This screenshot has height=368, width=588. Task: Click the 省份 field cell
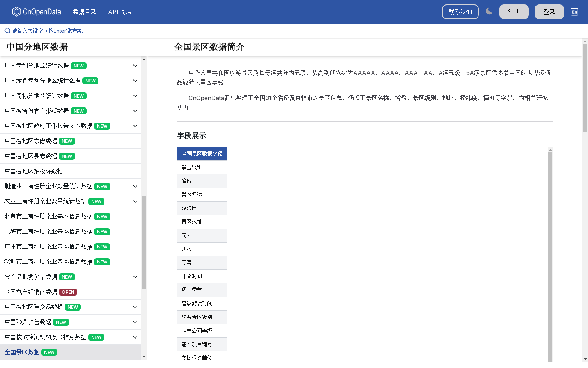(x=202, y=181)
